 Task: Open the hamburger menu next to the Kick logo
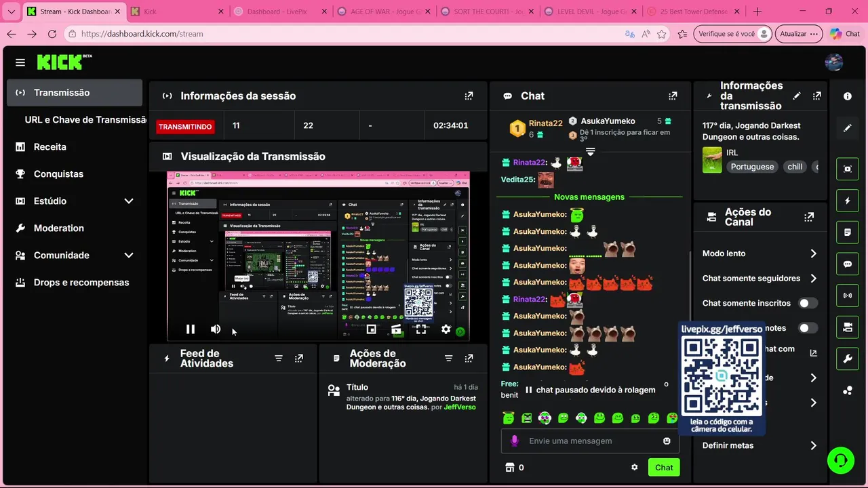point(20,62)
